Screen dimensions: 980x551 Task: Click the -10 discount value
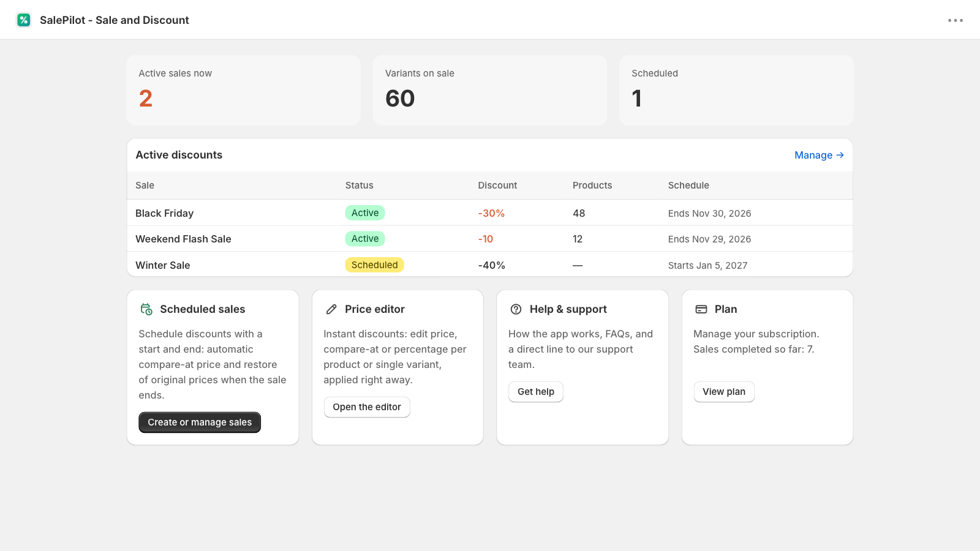point(485,239)
